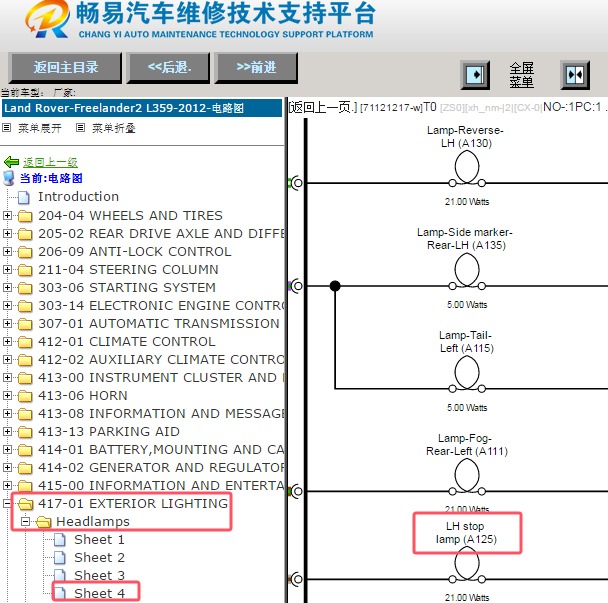Click the Side marker A135 bulb symbol
This screenshot has width=608, height=603.
[467, 271]
